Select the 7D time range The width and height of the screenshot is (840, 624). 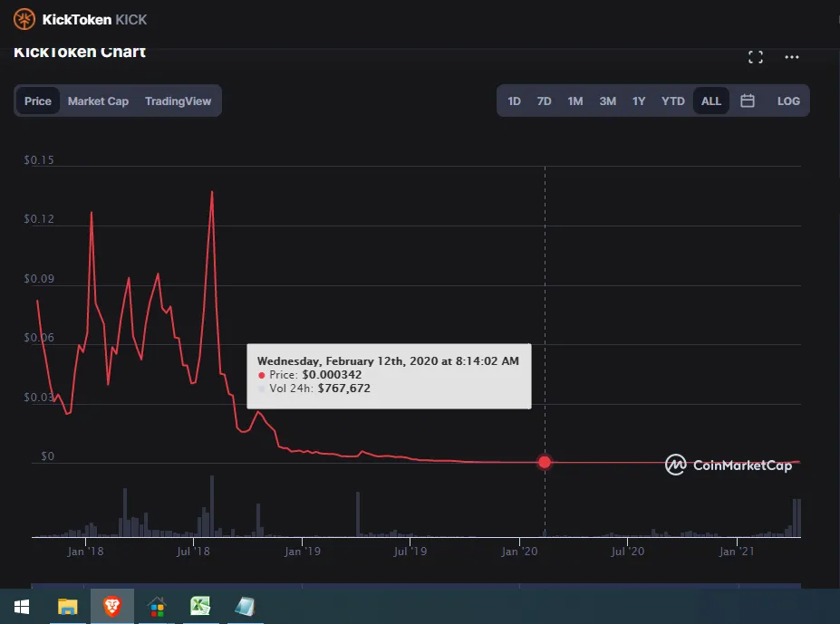click(544, 101)
